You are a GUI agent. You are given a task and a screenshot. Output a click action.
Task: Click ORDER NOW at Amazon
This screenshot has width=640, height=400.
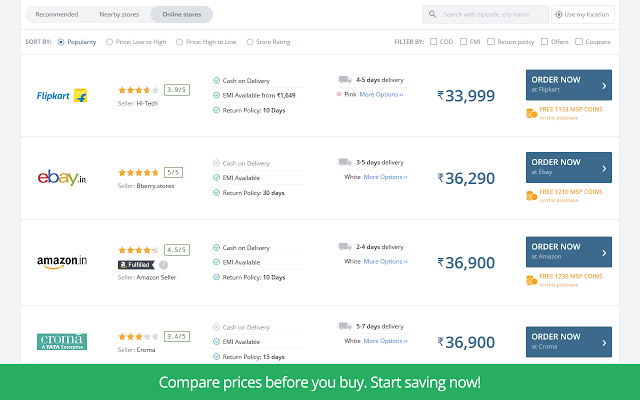[x=569, y=252]
